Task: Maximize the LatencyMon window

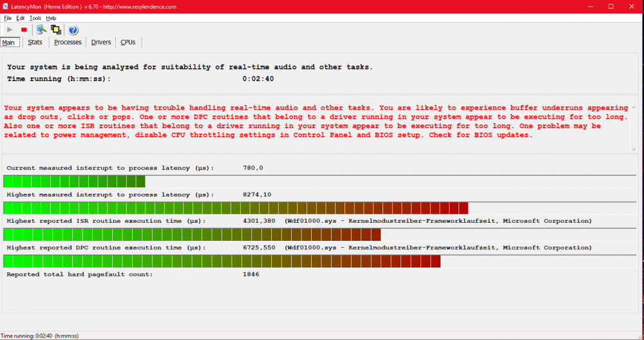Action: click(611, 6)
